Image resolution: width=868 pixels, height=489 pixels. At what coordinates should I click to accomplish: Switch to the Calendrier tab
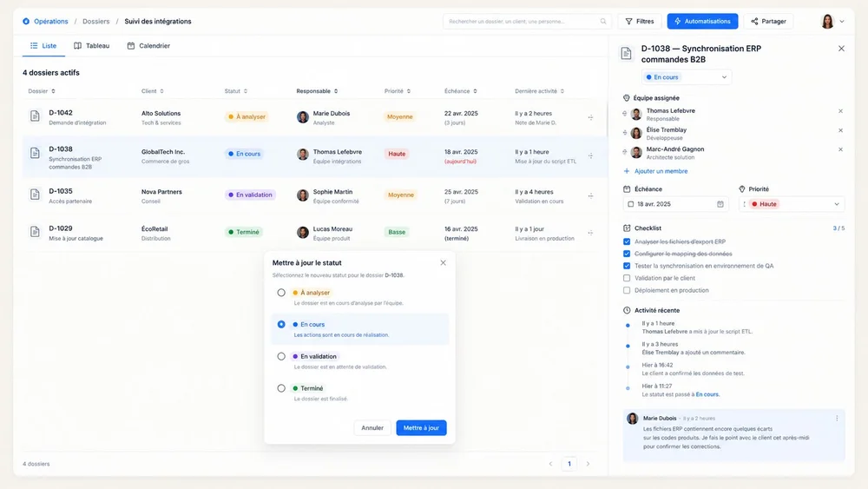148,45
